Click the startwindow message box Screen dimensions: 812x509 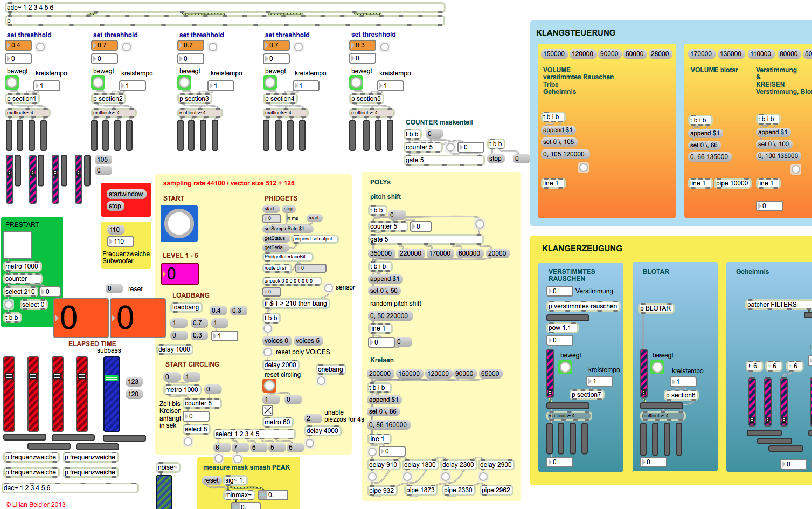click(x=126, y=194)
